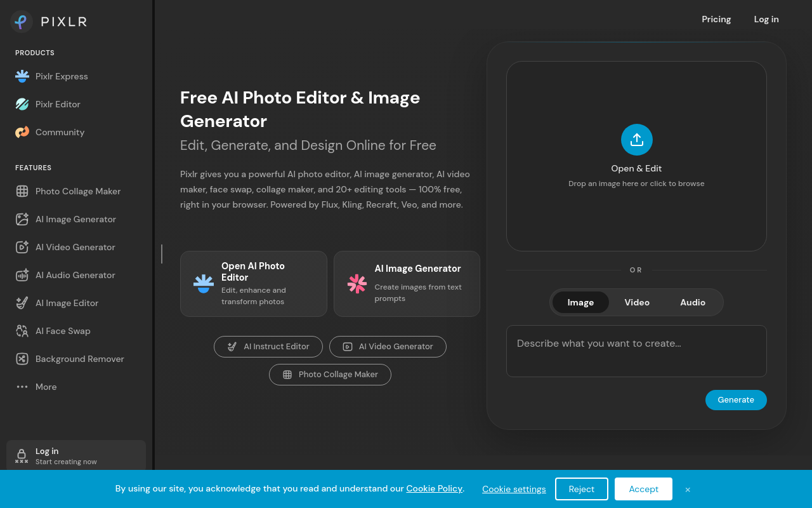Click the pink AI Image Generator card icon
Screen dimensions: 812x508
coord(357,284)
